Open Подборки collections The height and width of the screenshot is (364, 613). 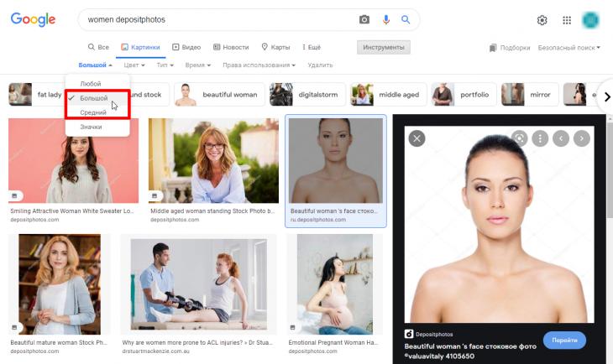coord(510,48)
